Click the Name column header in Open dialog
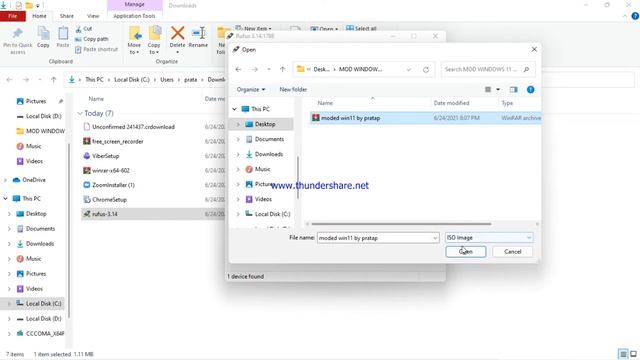This screenshot has width=640, height=360. [x=325, y=103]
